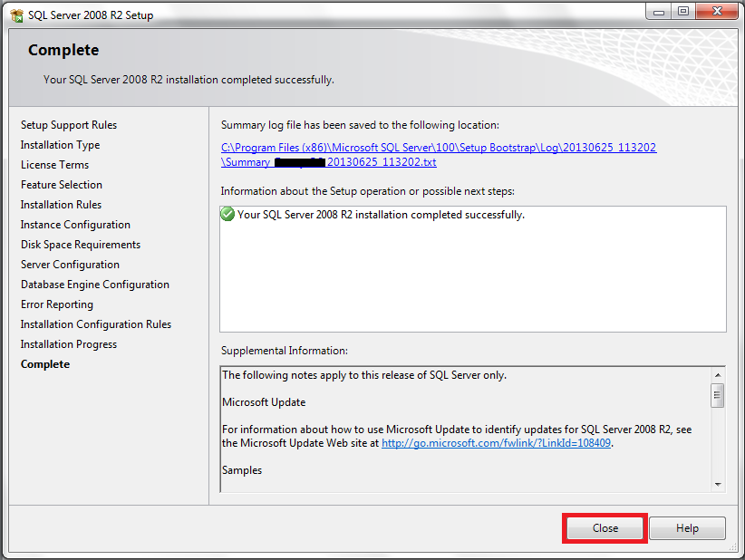The height and width of the screenshot is (560, 745).
Task: Click the supplemental information scroll down arrow
Action: coord(718,485)
